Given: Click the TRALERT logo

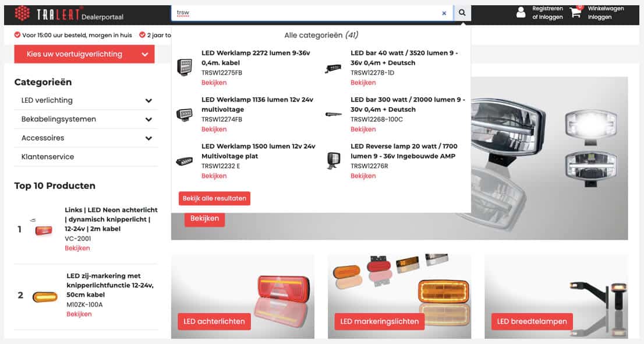Looking at the screenshot, I should pyautogui.click(x=69, y=14).
